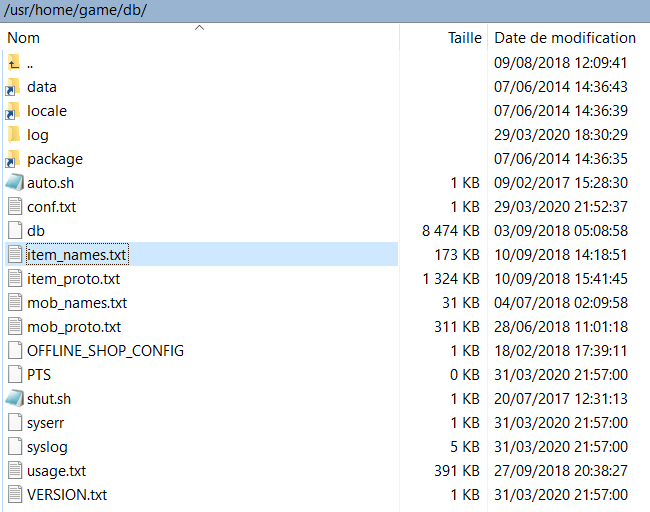
Task: Click the usage.txt file icon
Action: 15,471
